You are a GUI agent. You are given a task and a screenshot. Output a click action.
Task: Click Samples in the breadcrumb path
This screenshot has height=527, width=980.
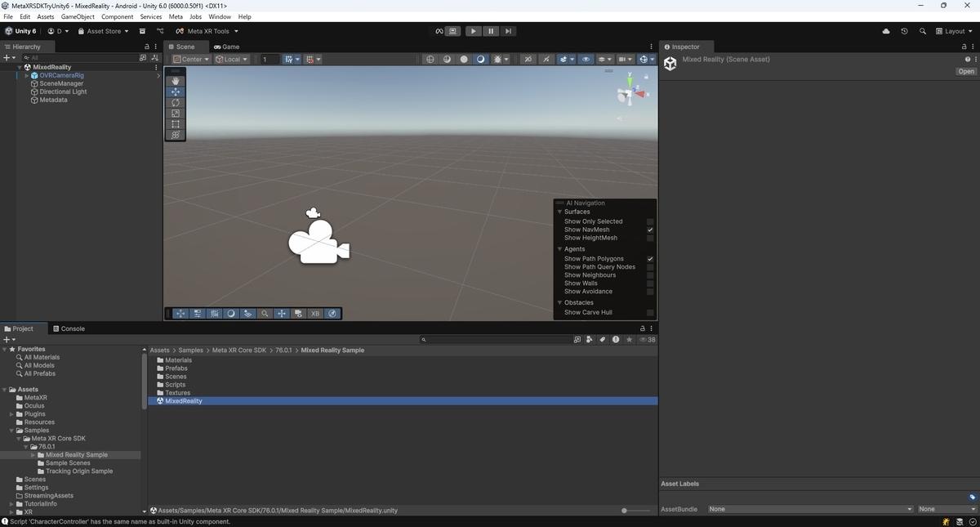pos(191,351)
